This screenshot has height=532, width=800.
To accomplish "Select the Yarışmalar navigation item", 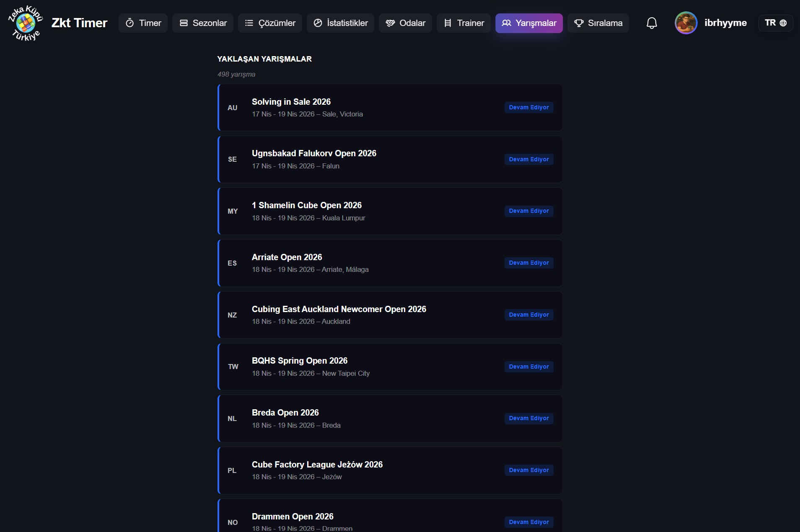I will 529,23.
